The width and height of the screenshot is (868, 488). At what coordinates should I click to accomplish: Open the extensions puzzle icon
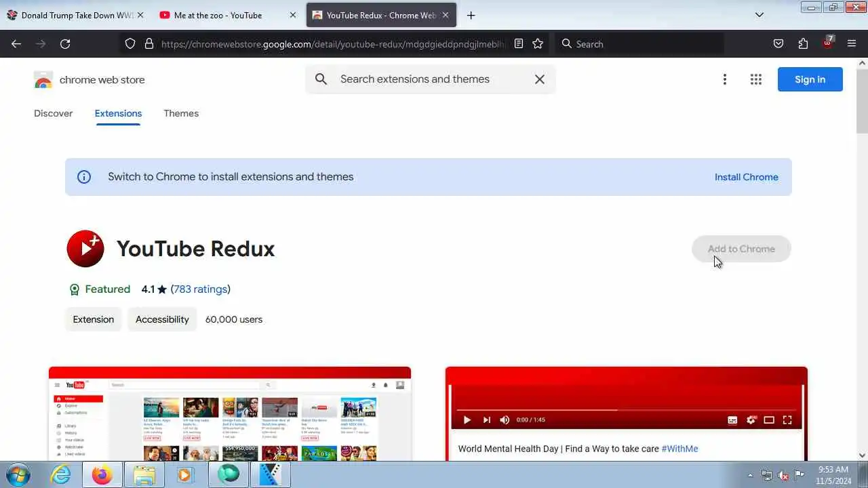point(803,44)
